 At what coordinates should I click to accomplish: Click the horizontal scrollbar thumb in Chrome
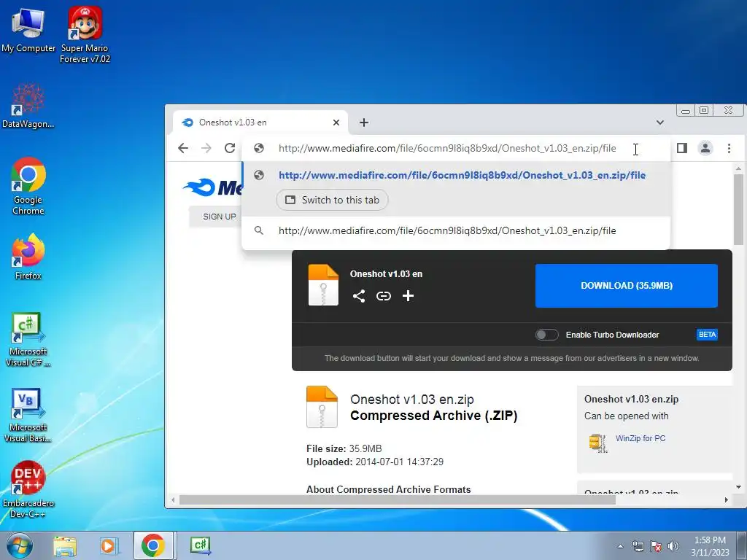coord(398,500)
